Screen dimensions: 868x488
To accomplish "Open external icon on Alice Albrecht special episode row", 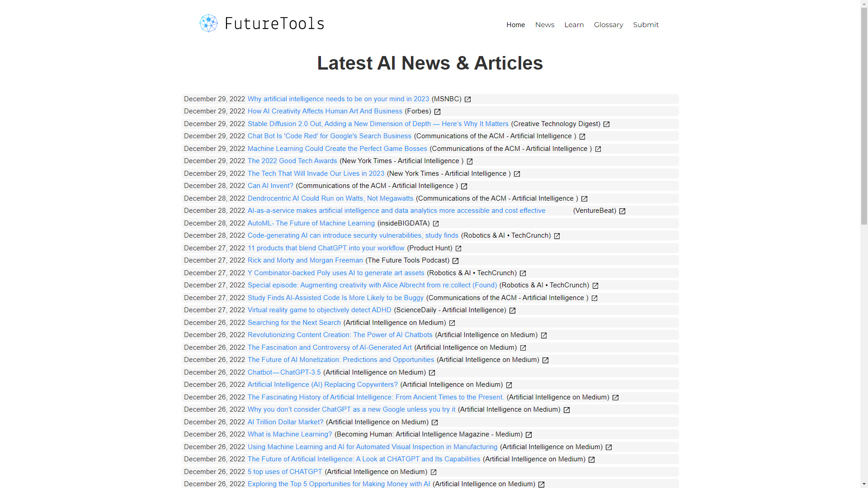I will 596,286.
